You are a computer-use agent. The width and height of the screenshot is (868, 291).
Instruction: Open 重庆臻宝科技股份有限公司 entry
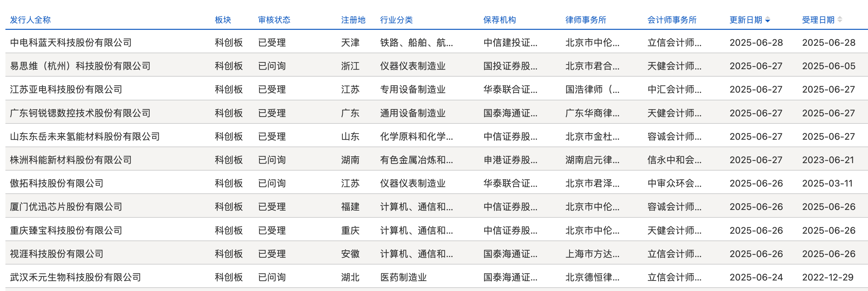pyautogui.click(x=66, y=231)
